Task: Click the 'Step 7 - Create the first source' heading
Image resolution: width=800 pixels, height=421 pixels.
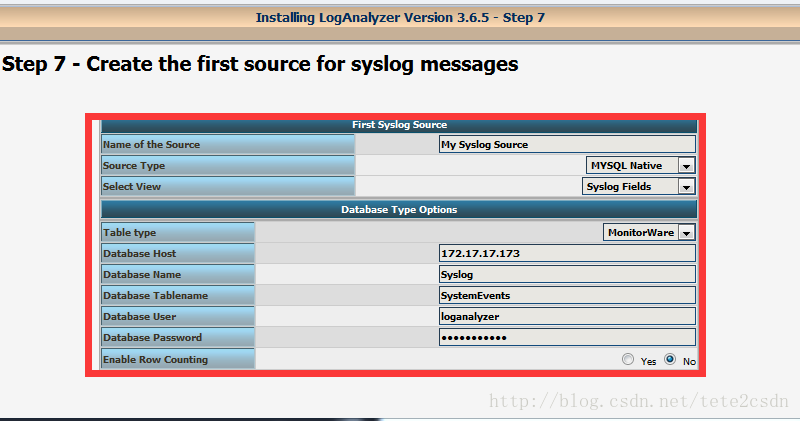Action: click(260, 64)
